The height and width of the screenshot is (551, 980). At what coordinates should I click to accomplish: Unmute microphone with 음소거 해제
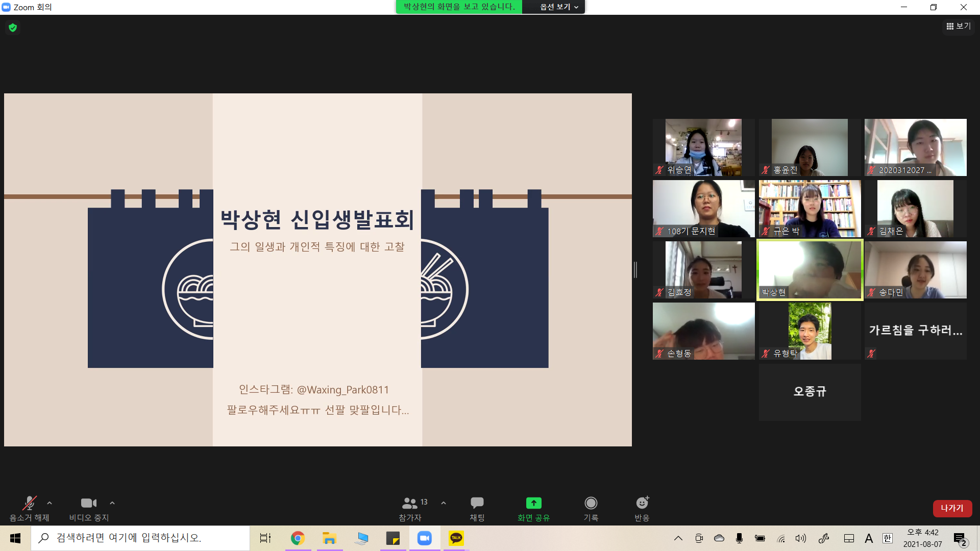tap(29, 504)
